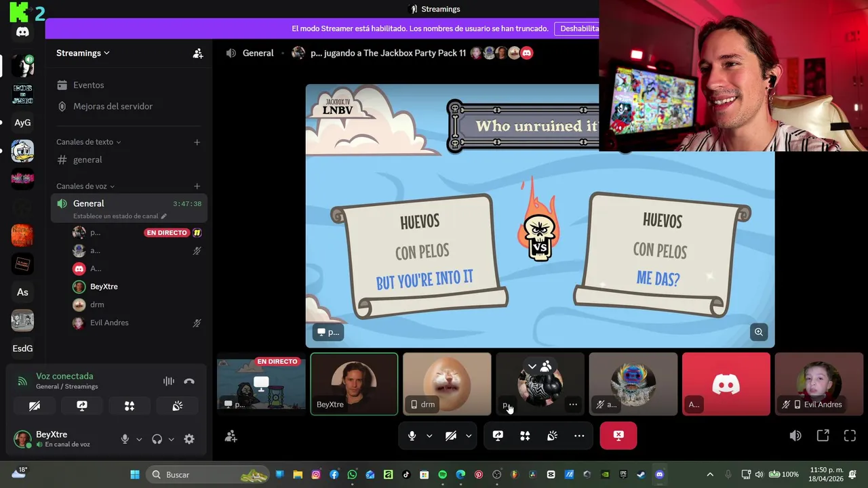Select drm egg avatar tile
Image resolution: width=868 pixels, height=488 pixels.
click(447, 384)
